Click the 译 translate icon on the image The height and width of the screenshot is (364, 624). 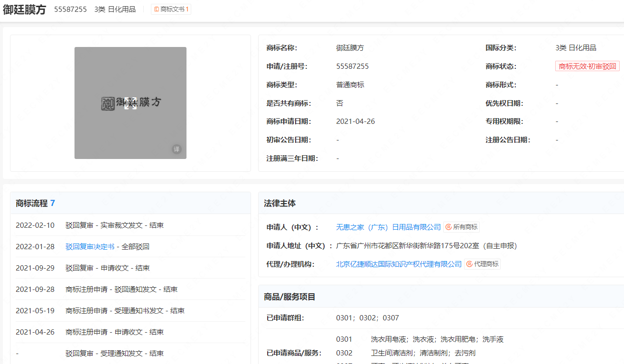coord(177,149)
